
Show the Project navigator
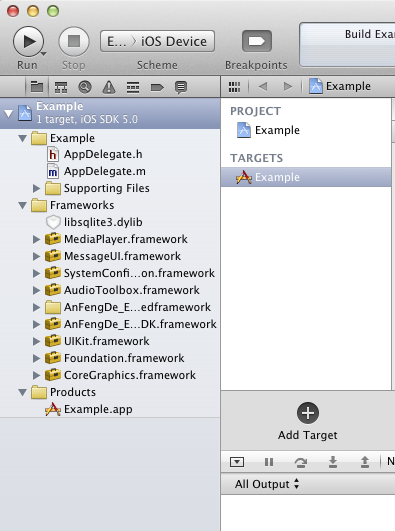(37, 87)
